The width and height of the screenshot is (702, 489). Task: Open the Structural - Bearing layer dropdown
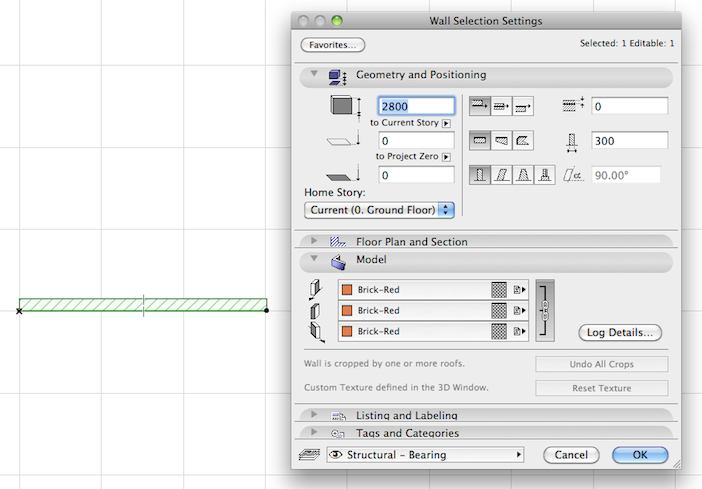[x=425, y=455]
